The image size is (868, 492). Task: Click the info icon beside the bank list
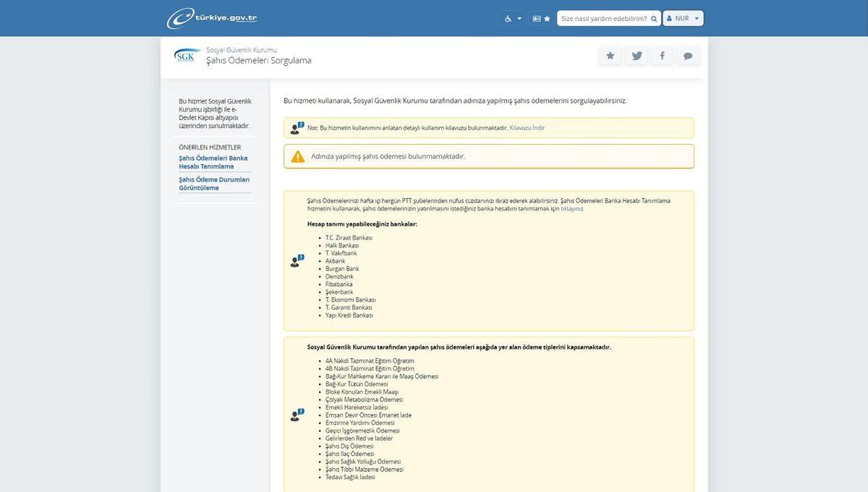point(297,260)
